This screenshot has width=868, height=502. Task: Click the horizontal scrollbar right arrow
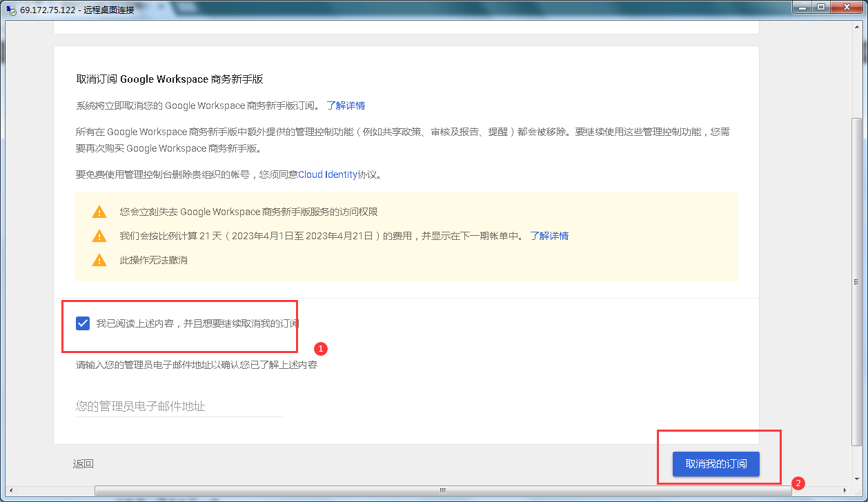[845, 491]
